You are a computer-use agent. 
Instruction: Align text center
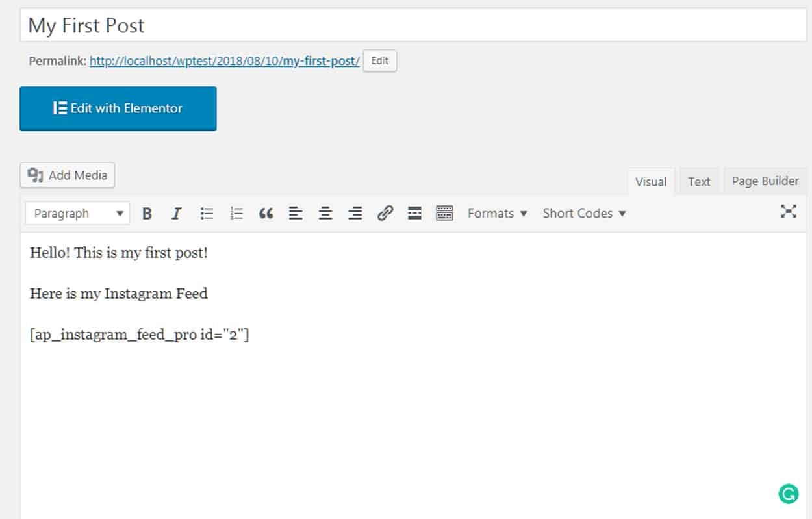pyautogui.click(x=325, y=214)
